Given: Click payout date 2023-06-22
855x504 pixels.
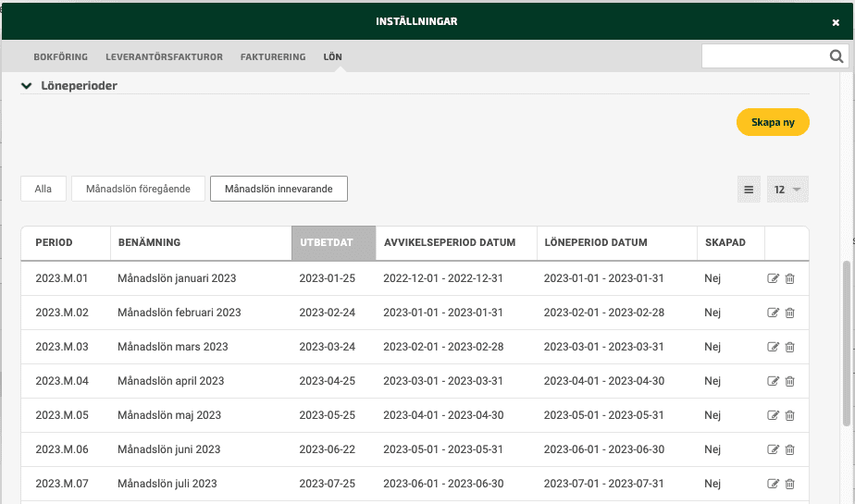Looking at the screenshot, I should [328, 449].
